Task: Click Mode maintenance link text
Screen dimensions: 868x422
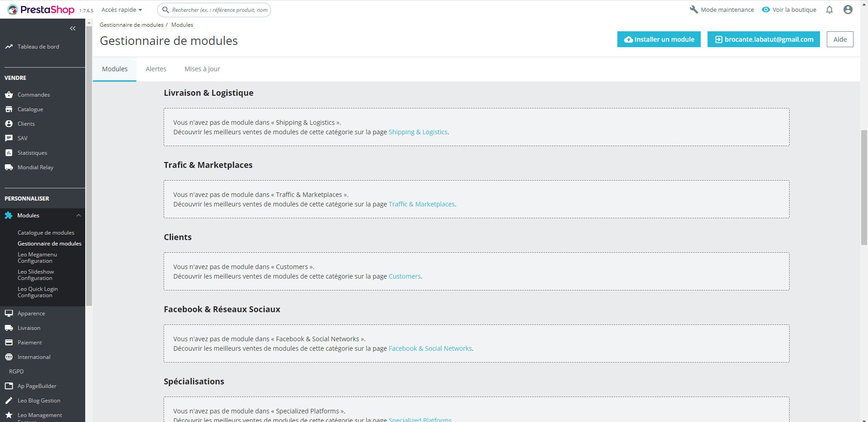Action: pyautogui.click(x=727, y=10)
